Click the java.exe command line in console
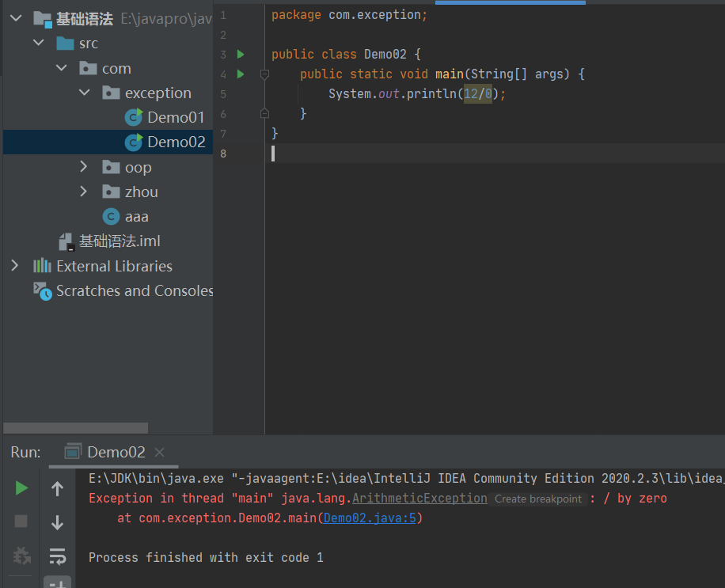The height and width of the screenshot is (588, 725). 406,479
